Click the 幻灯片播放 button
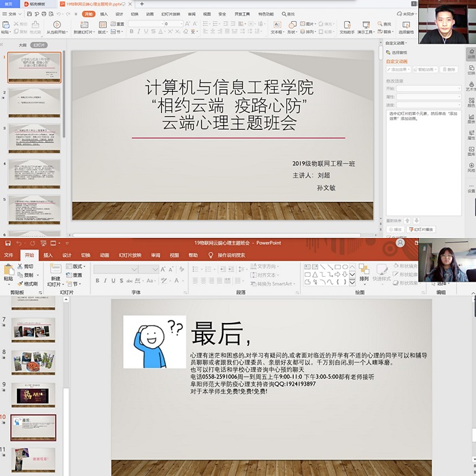The image size is (476, 476). [422, 230]
